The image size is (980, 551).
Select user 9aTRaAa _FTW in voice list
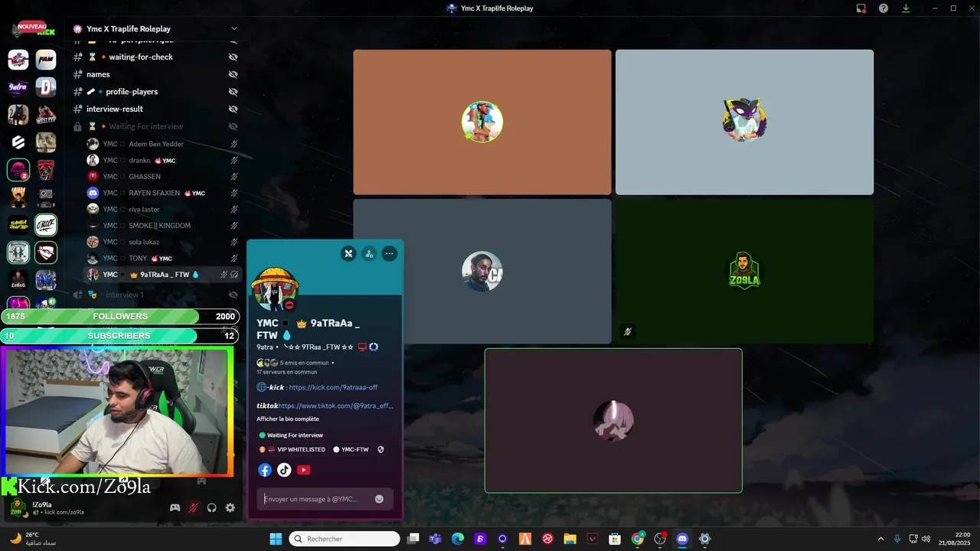162,275
